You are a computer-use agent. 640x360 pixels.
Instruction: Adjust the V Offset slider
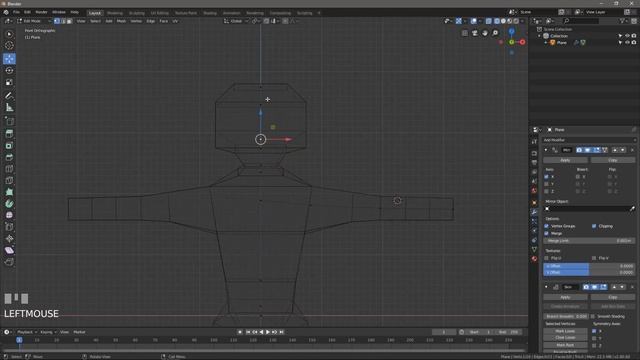(589, 273)
